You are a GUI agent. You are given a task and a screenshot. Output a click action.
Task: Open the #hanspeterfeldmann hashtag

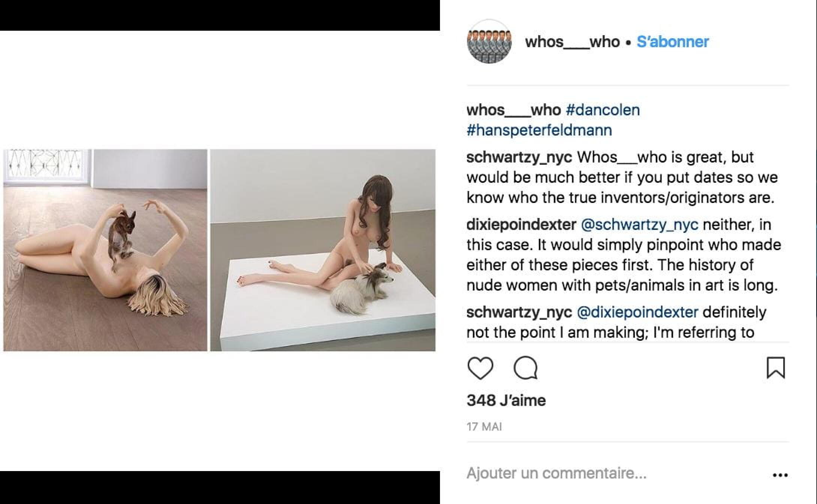click(539, 130)
